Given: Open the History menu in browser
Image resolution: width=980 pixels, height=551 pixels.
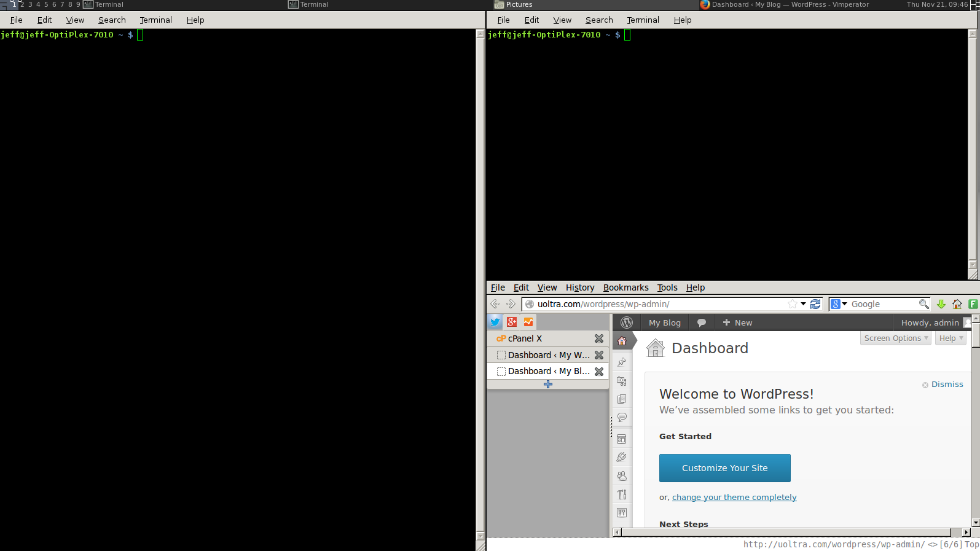Looking at the screenshot, I should [580, 287].
